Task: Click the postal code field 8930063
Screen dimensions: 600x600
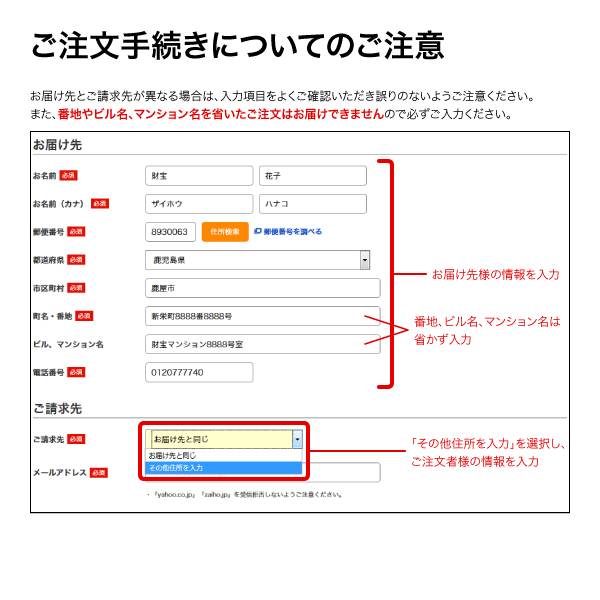Action: [170, 232]
